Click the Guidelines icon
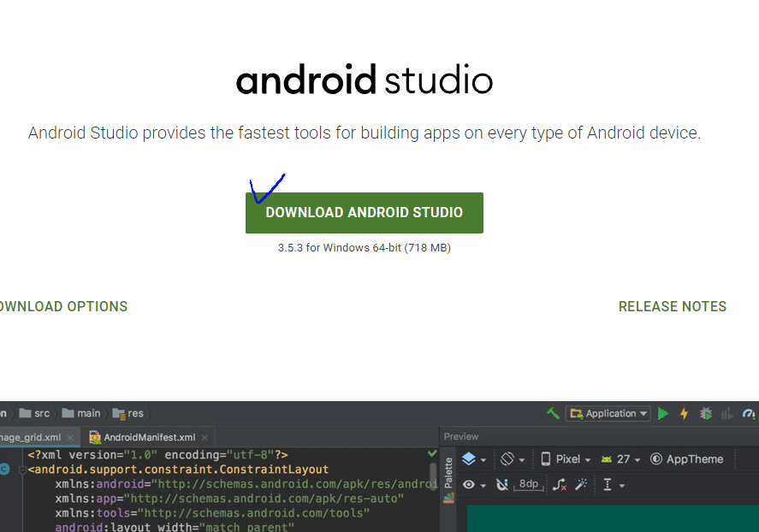Image resolution: width=759 pixels, height=532 pixels. [607, 484]
